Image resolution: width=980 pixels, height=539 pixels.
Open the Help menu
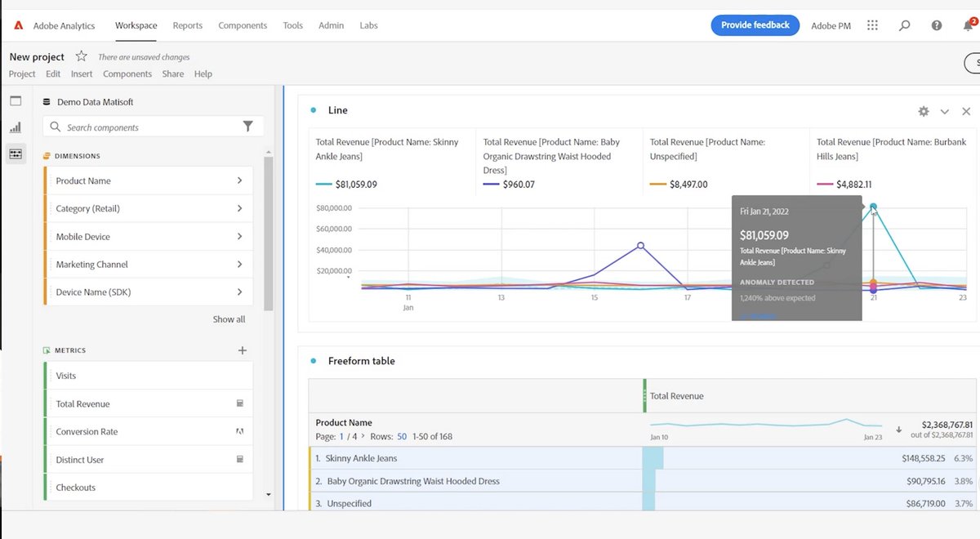tap(203, 73)
